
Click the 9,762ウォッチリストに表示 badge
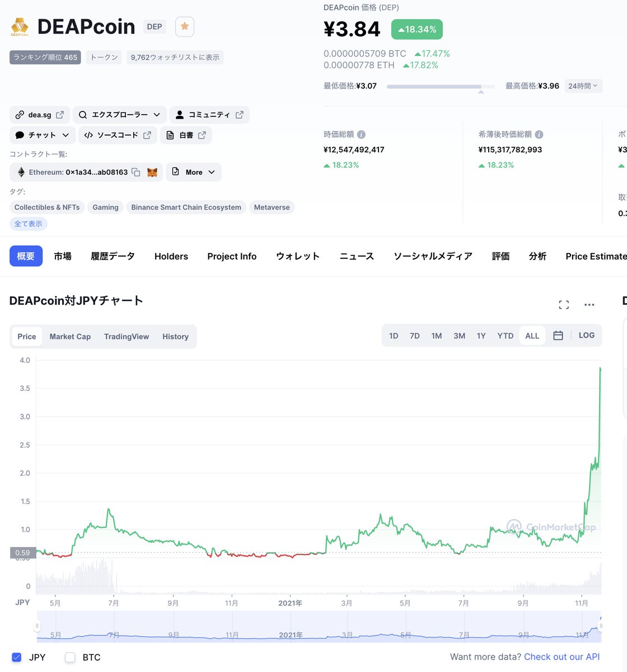(x=175, y=57)
